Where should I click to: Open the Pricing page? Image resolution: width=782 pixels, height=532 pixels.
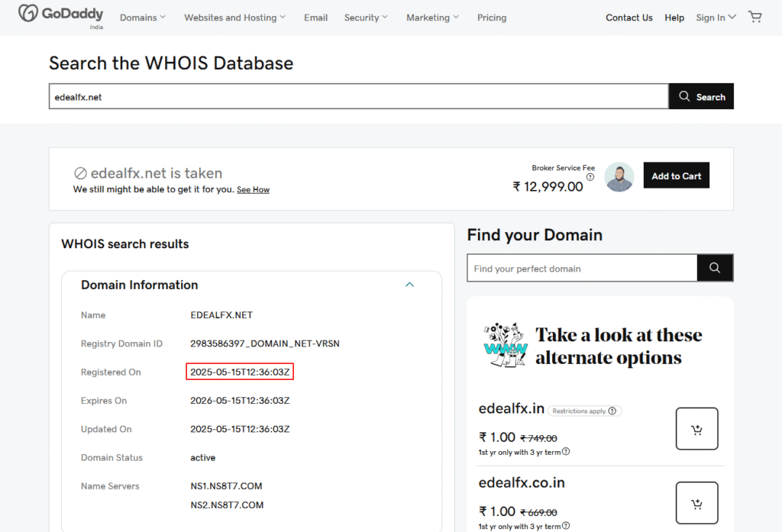pos(492,18)
